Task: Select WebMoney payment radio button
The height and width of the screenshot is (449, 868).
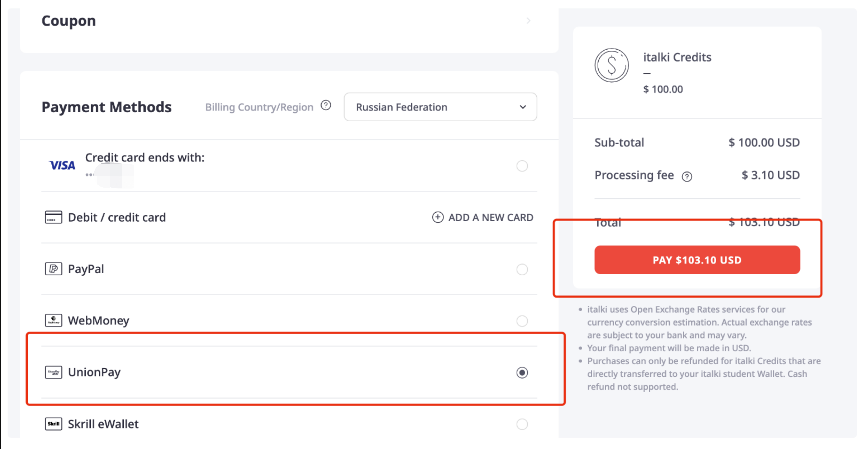Action: tap(522, 321)
